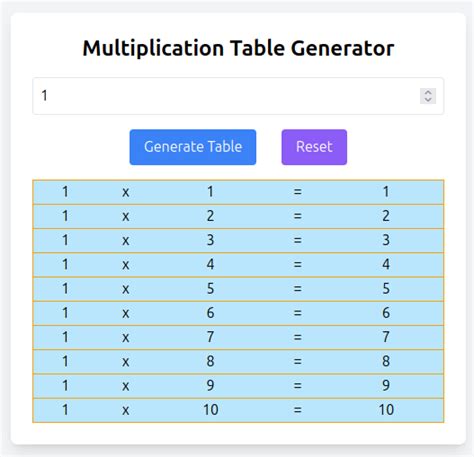Select the row 1 x 6 = 6
Image resolution: width=474 pixels, height=457 pixels.
point(238,313)
